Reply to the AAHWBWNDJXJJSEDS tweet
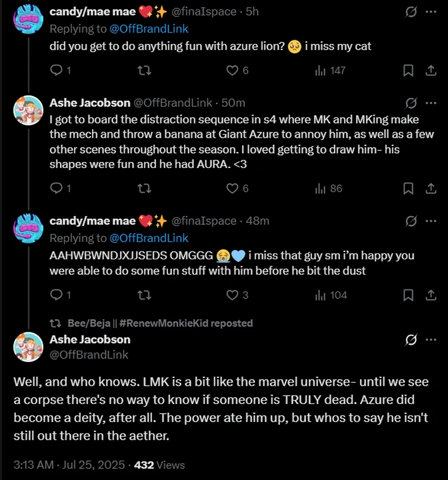This screenshot has height=480, width=448. coord(56,295)
